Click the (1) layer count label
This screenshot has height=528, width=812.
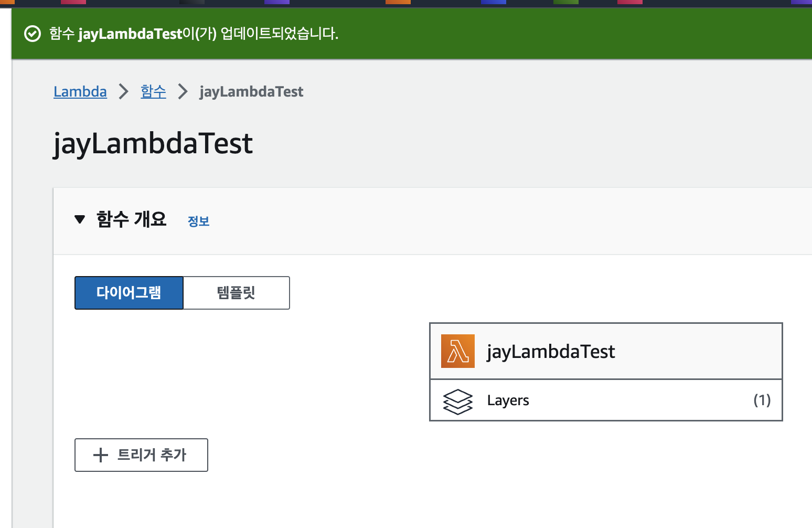pyautogui.click(x=762, y=400)
